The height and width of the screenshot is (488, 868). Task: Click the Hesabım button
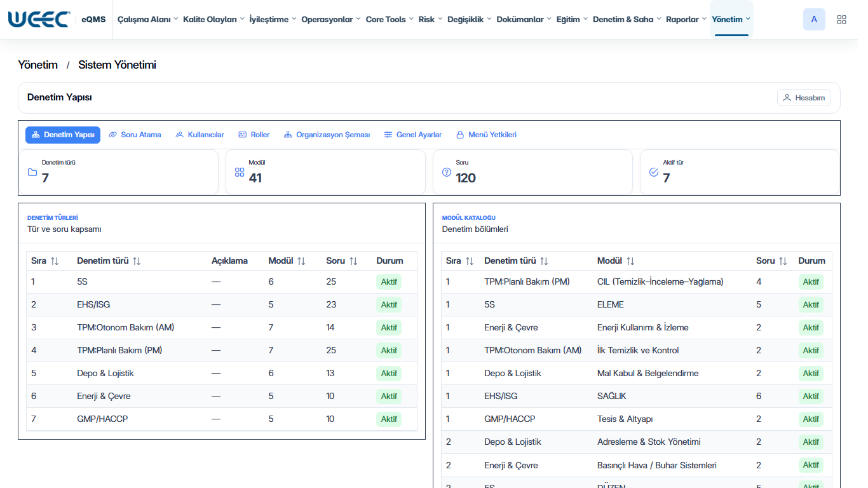(x=804, y=97)
